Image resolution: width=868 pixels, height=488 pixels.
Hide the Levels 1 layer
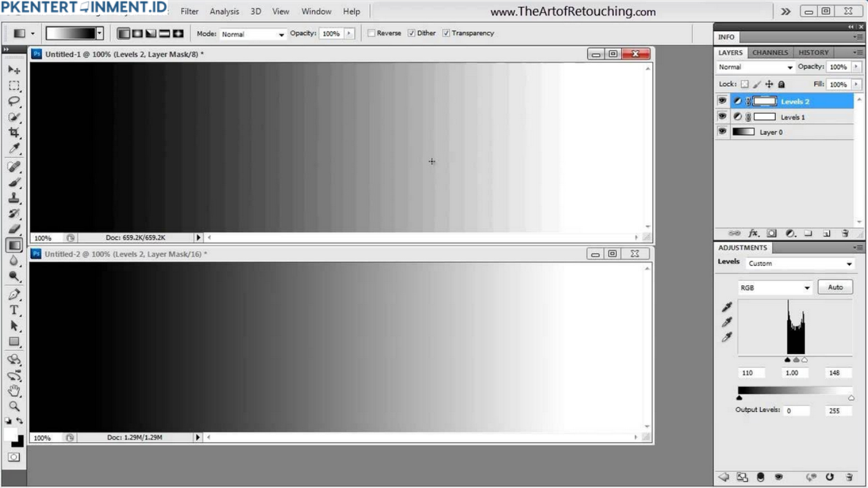pyautogui.click(x=722, y=117)
